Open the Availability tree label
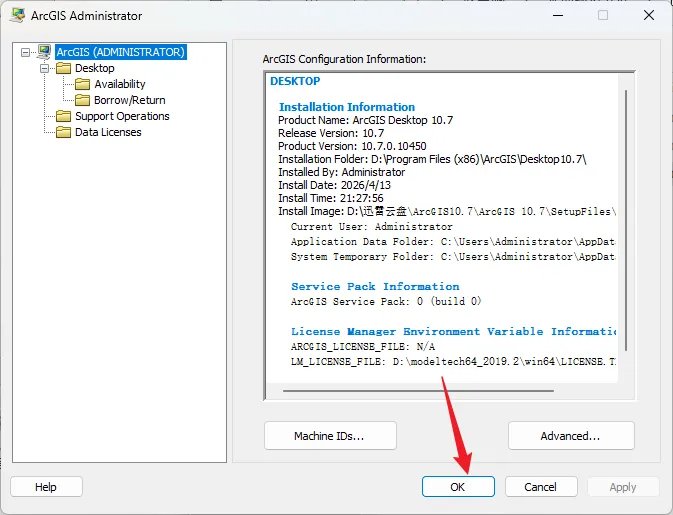 120,84
